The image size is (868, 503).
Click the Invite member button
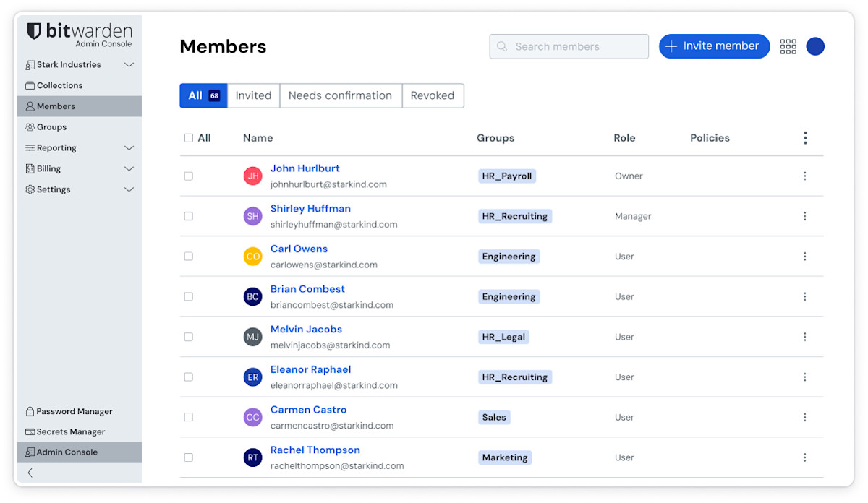(x=713, y=46)
